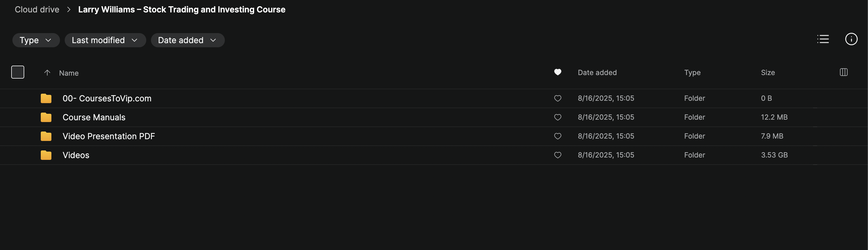Tick the select-all checkbox
This screenshot has height=250, width=868.
pos(17,72)
